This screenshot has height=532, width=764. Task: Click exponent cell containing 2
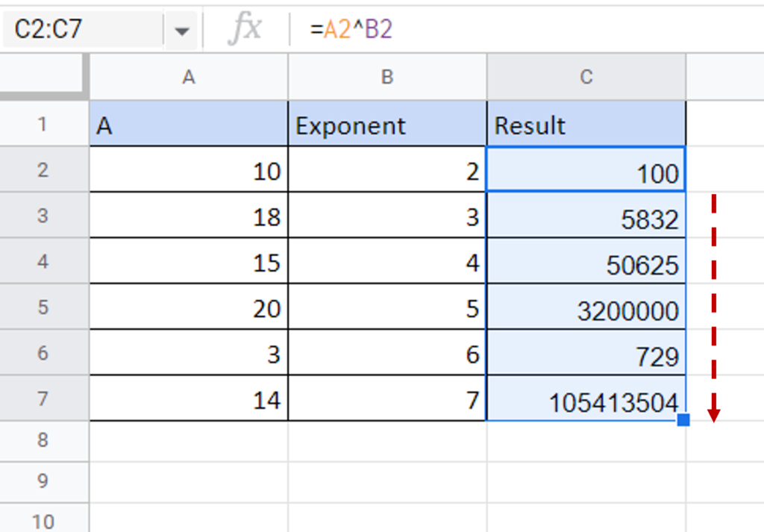click(387, 169)
